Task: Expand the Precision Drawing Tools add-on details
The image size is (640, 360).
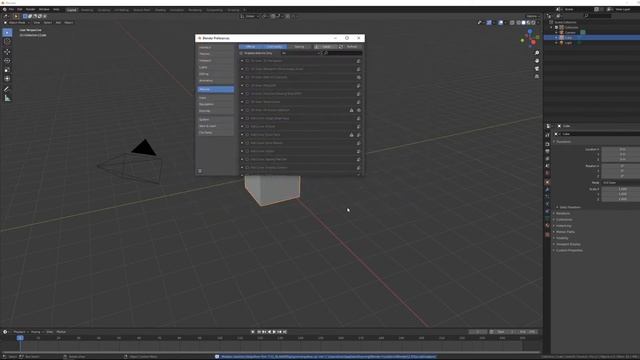Action: click(242, 93)
